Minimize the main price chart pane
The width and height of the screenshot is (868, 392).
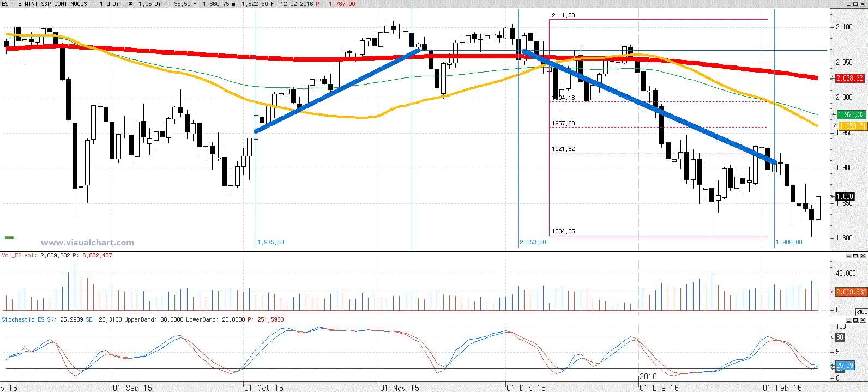pyautogui.click(x=849, y=5)
